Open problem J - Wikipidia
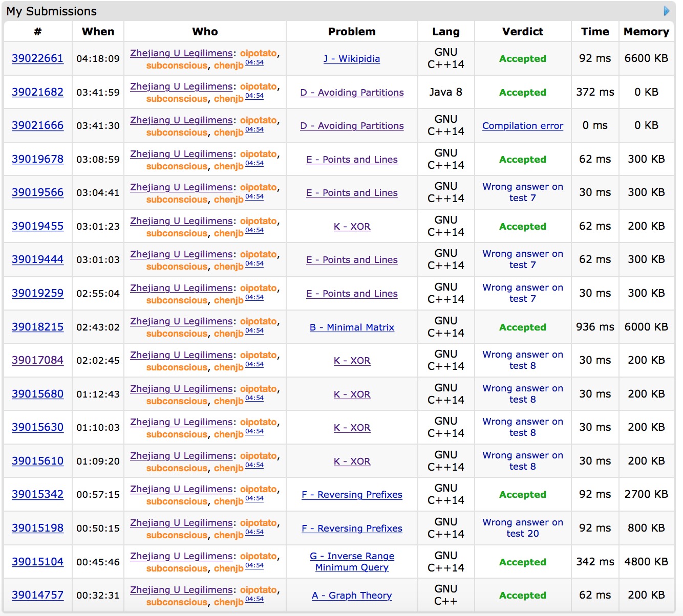683x616 pixels. [x=352, y=59]
